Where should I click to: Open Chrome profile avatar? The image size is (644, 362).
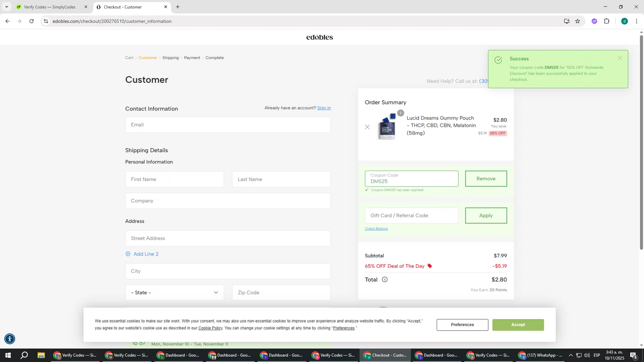click(x=624, y=21)
